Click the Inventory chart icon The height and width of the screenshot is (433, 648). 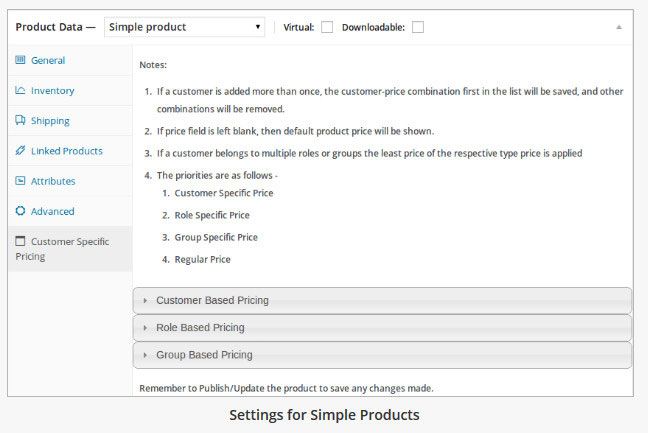[x=20, y=91]
